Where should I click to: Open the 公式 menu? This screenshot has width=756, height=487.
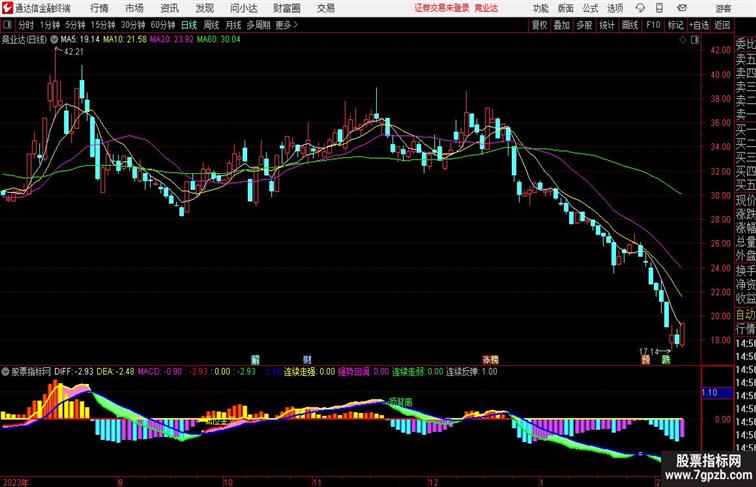click(x=590, y=8)
